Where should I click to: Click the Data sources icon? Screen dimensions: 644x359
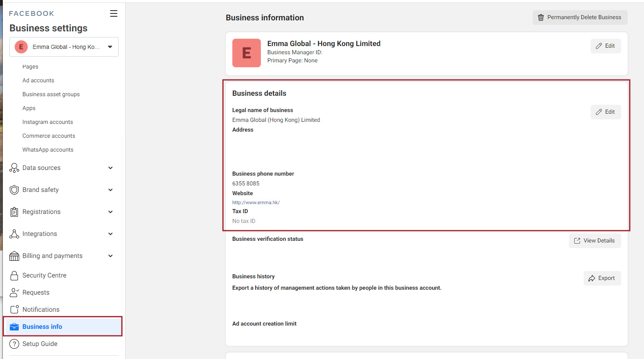pos(14,168)
